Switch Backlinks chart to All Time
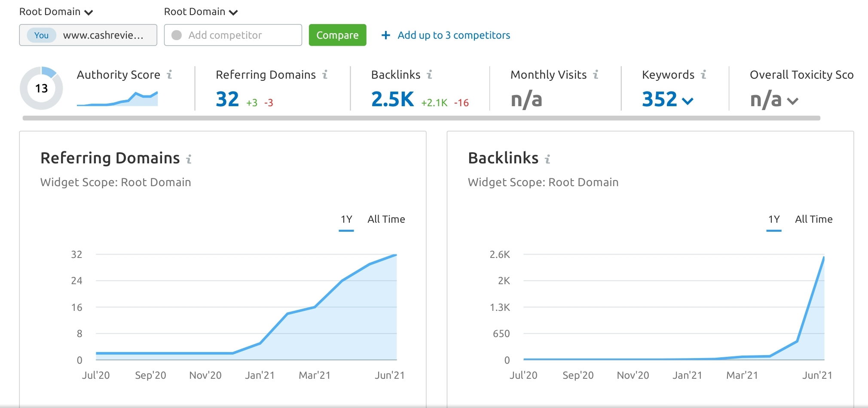Viewport: 868px width, 408px height. 814,219
